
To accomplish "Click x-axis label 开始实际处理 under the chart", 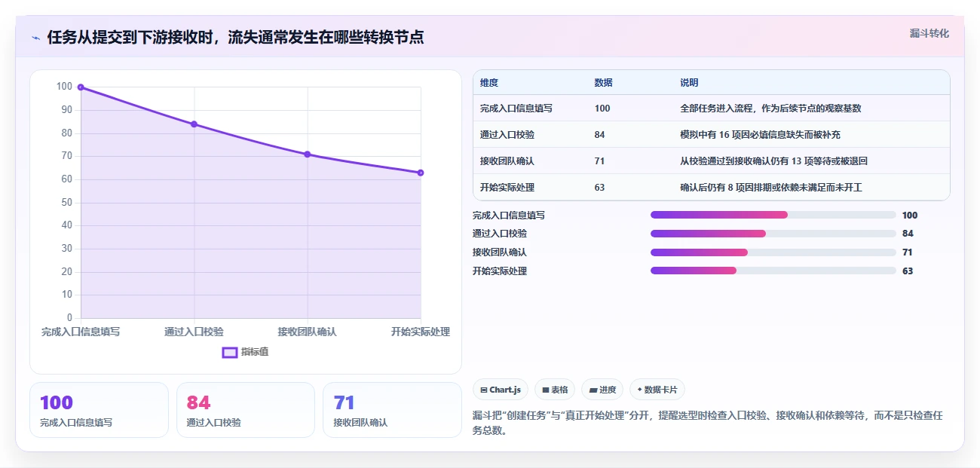I will [x=421, y=332].
